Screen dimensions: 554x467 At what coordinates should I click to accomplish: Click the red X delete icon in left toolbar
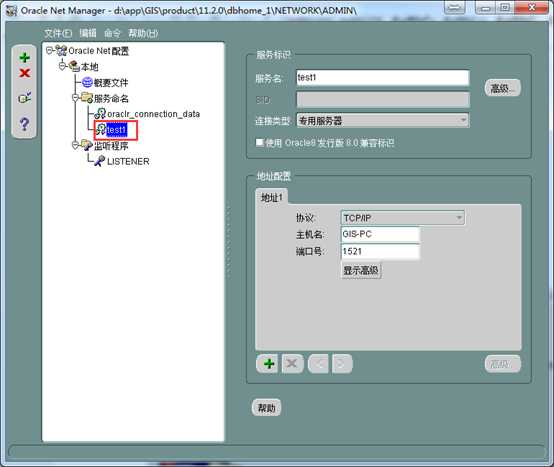[x=24, y=73]
